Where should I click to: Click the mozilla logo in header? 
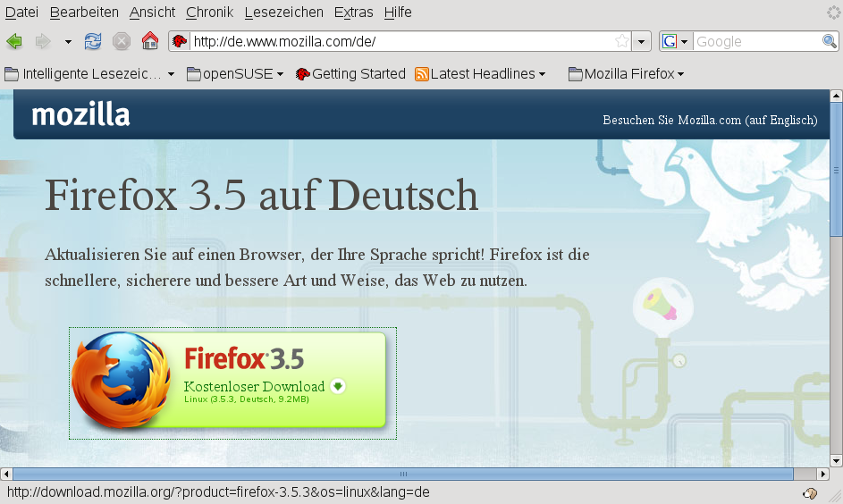80,114
